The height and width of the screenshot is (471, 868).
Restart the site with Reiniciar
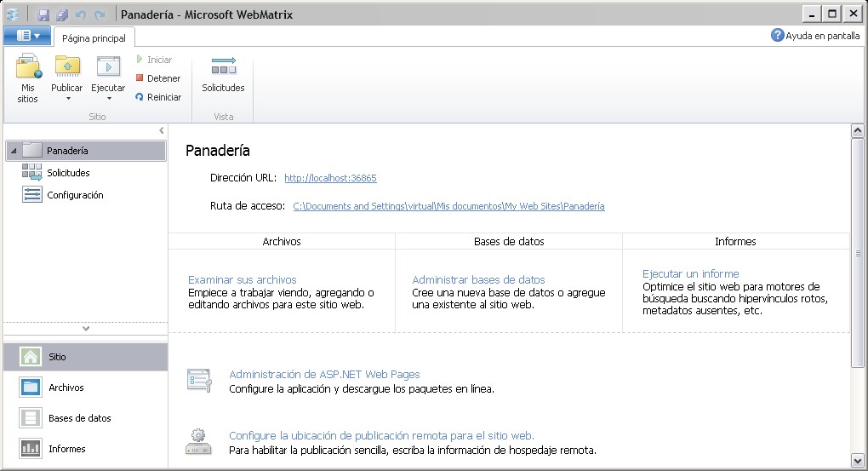point(158,97)
